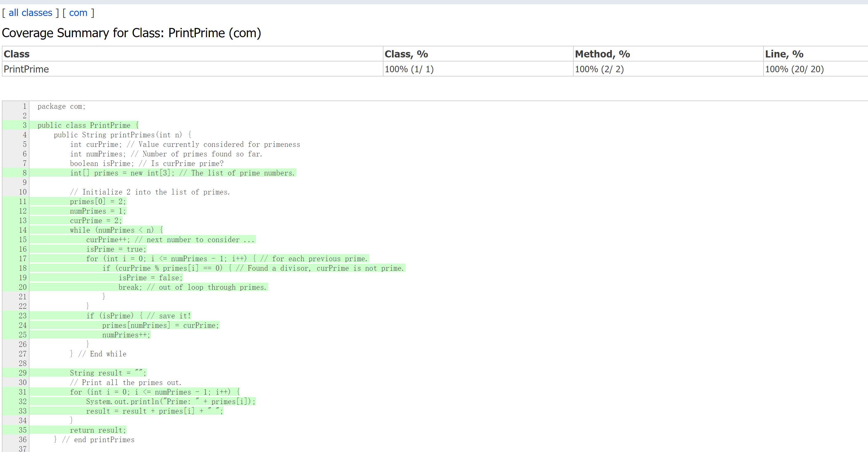Click the 'public class PrintPrime' code line
868x452 pixels.
[88, 125]
